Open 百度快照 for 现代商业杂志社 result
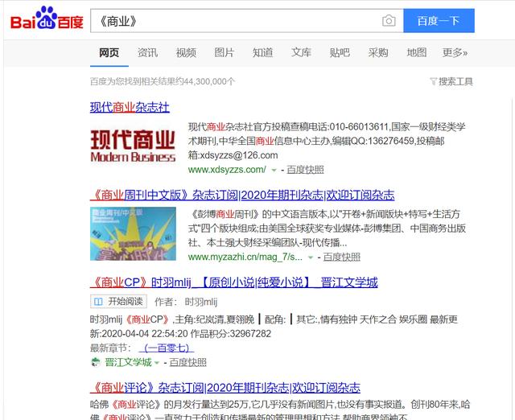This screenshot has height=420, width=515. pyautogui.click(x=305, y=170)
